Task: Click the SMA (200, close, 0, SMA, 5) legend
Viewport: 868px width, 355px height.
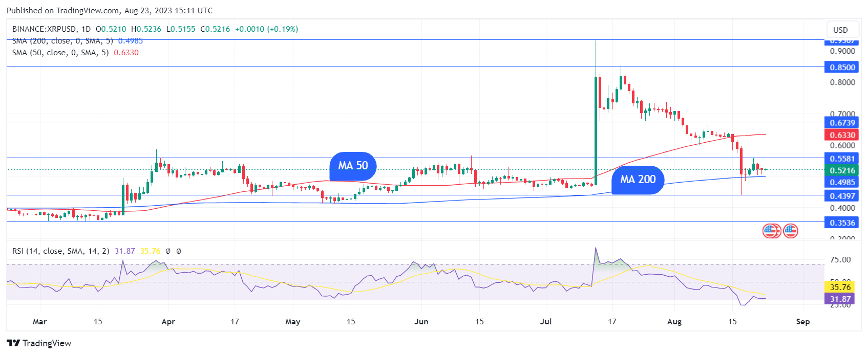Action: tap(62, 41)
